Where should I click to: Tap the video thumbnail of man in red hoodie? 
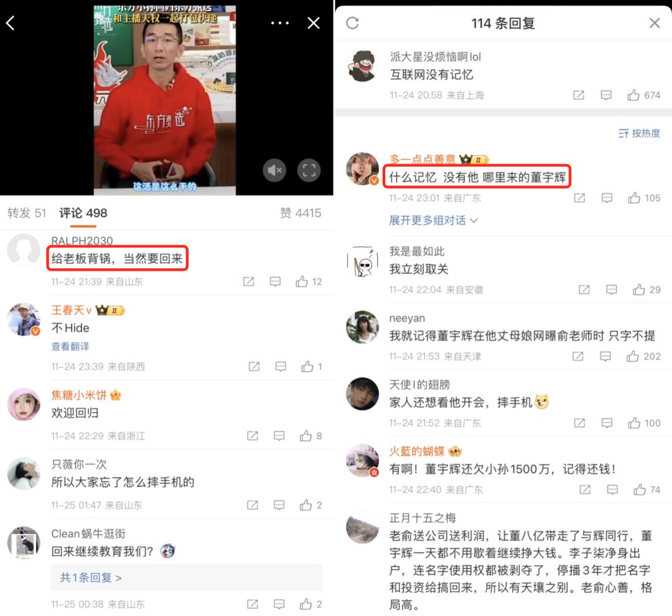pos(164,100)
